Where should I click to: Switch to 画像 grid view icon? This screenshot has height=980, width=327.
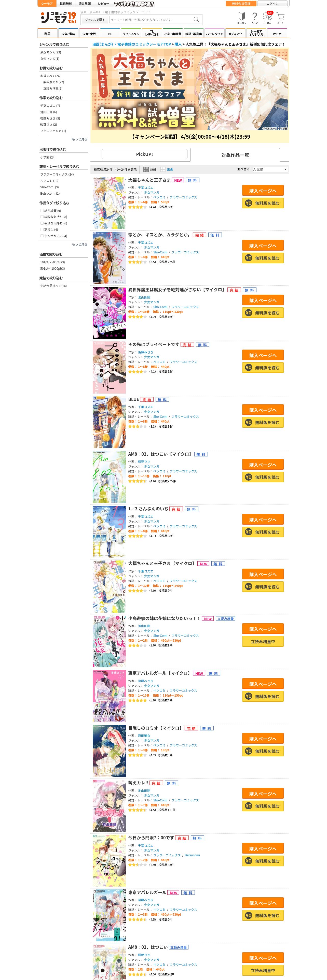(166, 169)
